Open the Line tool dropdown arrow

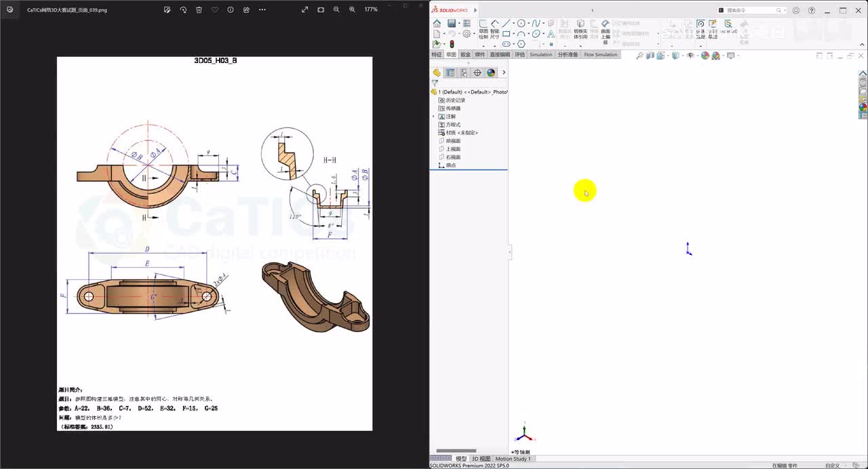pos(514,23)
